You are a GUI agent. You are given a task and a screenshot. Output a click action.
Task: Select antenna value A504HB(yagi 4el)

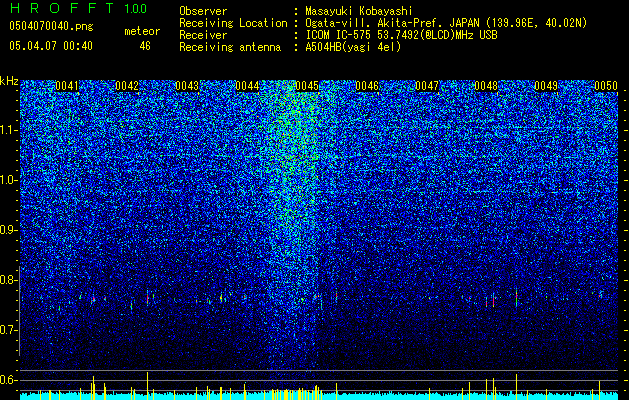click(353, 47)
